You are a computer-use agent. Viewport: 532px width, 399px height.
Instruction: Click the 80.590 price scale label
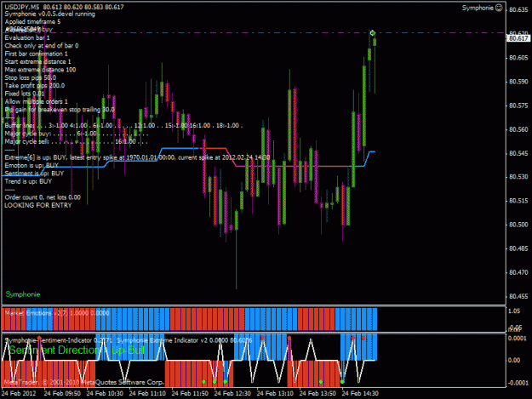[x=518, y=82]
